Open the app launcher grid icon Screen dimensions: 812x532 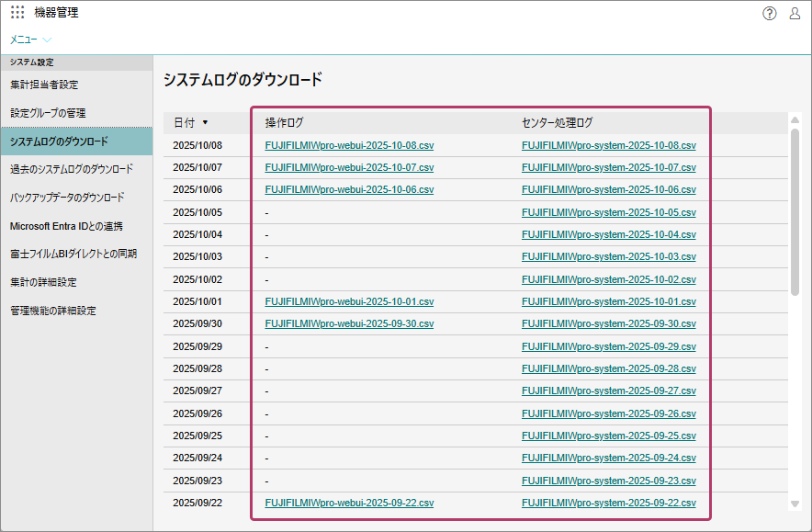click(x=17, y=13)
